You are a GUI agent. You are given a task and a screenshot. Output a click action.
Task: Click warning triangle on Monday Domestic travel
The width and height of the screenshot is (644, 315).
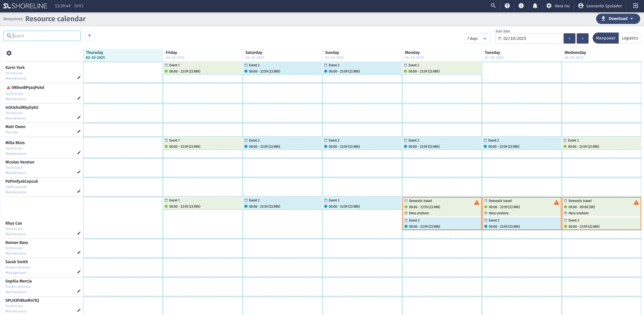click(477, 202)
